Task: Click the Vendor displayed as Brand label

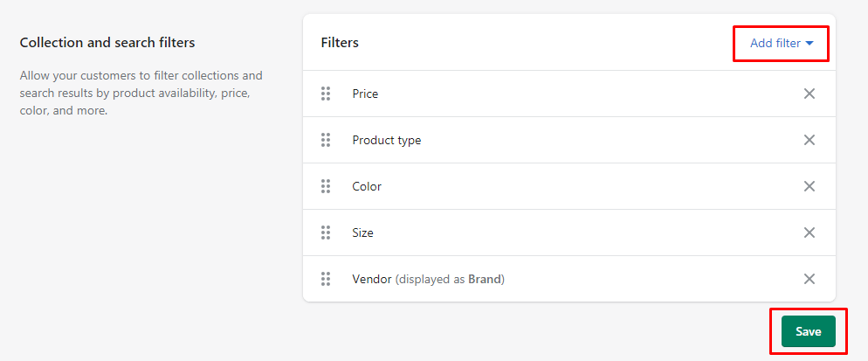Action: coord(429,279)
